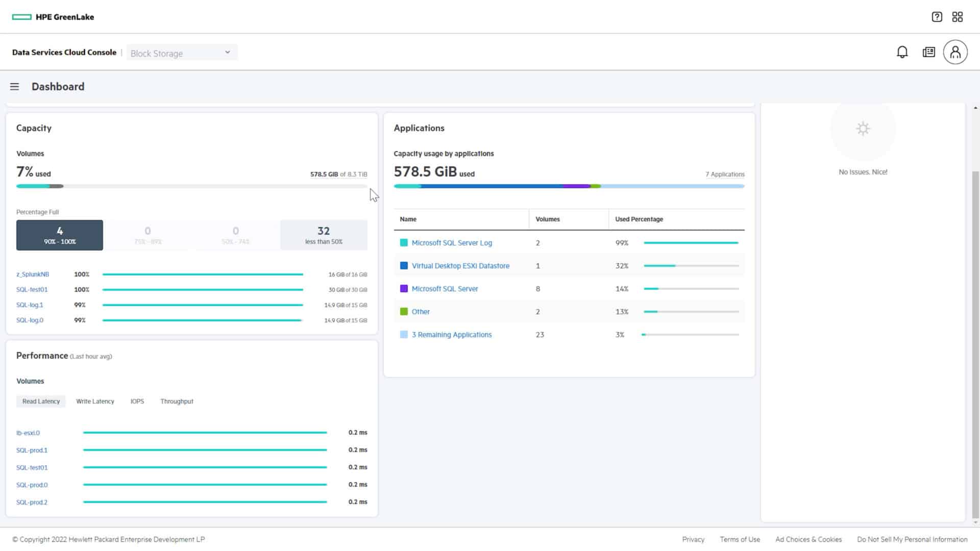The image size is (980, 551).
Task: Open the Block Storage dropdown
Action: coord(182,53)
